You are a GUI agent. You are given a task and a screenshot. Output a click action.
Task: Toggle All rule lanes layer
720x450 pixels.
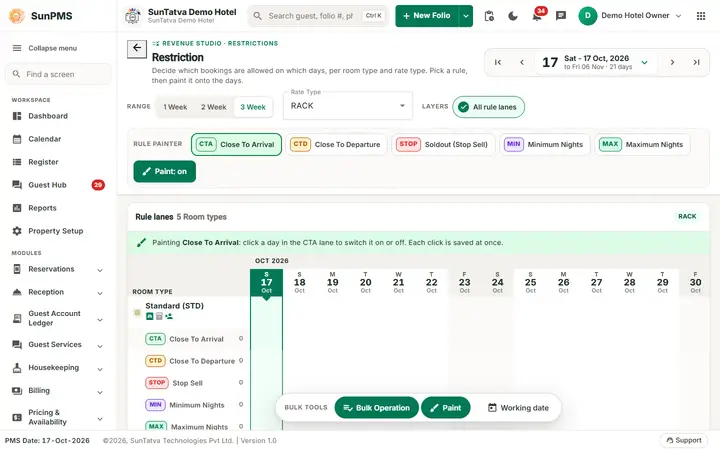(x=489, y=107)
